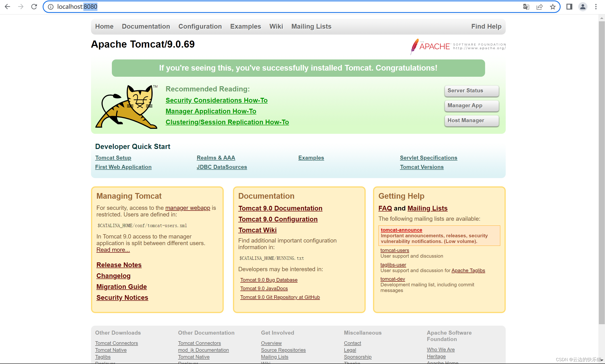Open tomcat-dev mailing list link

click(392, 279)
